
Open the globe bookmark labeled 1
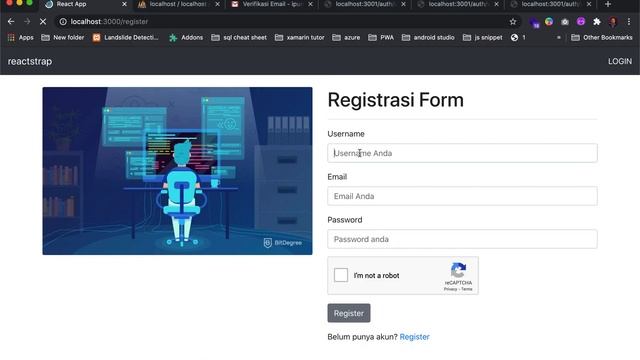click(518, 38)
